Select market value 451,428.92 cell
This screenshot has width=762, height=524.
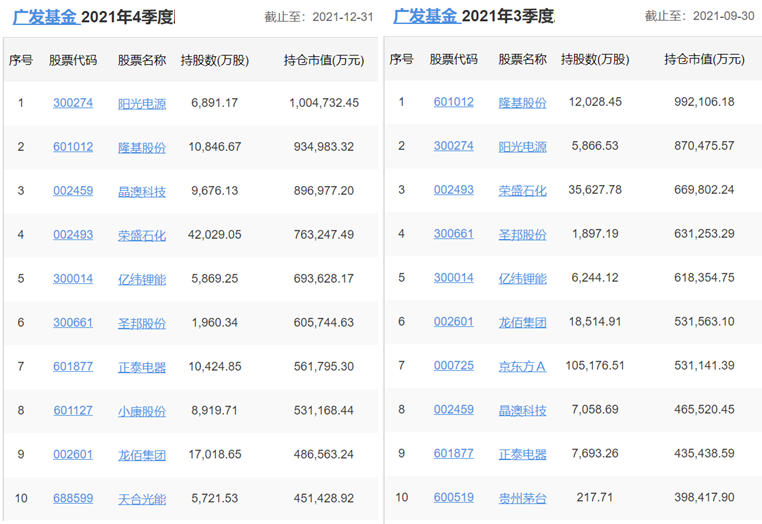click(x=324, y=498)
